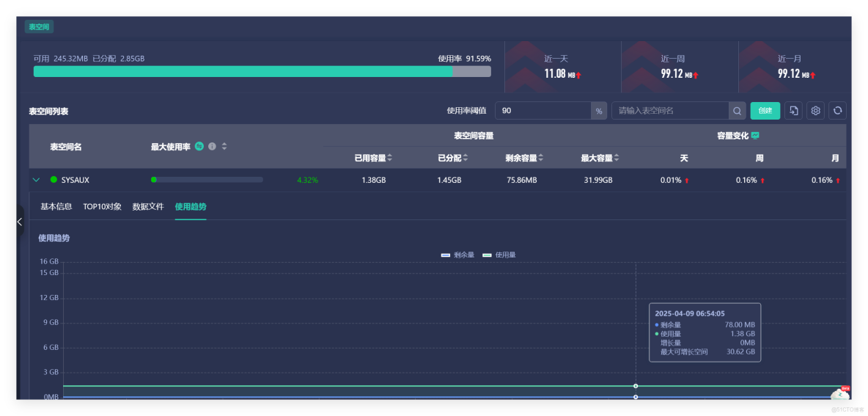Click the 创建 button
Image resolution: width=868 pixels, height=416 pixels.
(765, 111)
